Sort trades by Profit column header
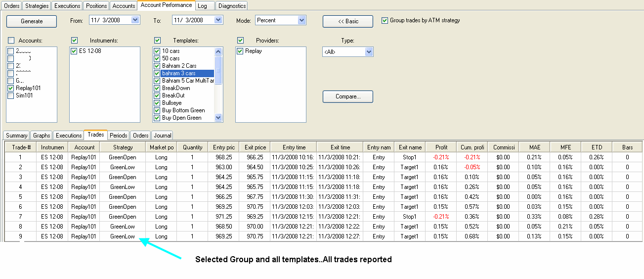 tap(441, 147)
